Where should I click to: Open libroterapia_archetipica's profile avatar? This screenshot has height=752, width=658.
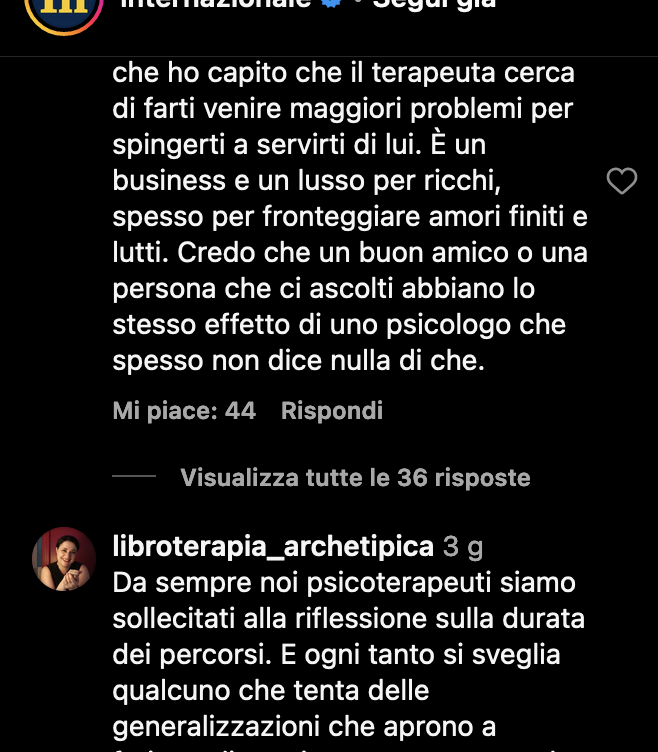click(64, 559)
